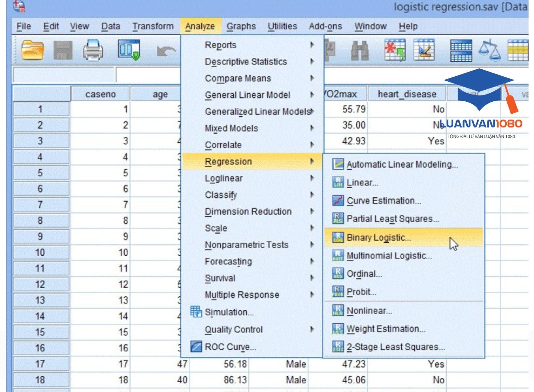
Task: Click the Recall recent dialogs icon
Action: [129, 50]
